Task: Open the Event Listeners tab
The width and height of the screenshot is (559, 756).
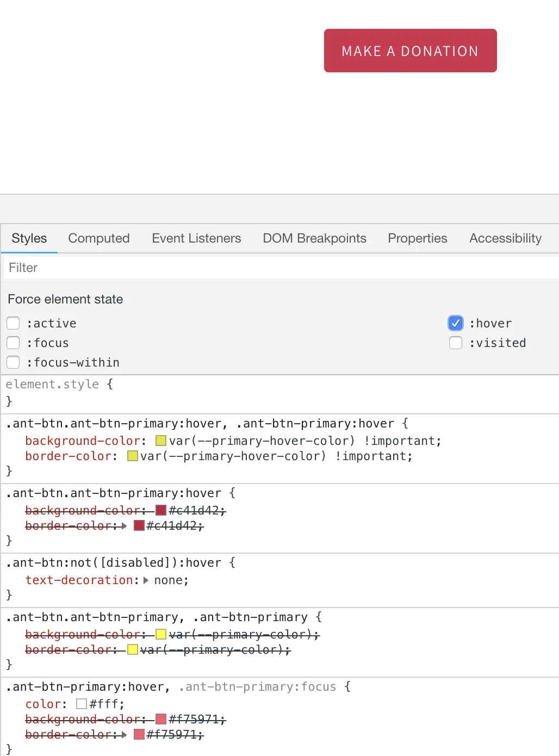Action: [x=196, y=238]
